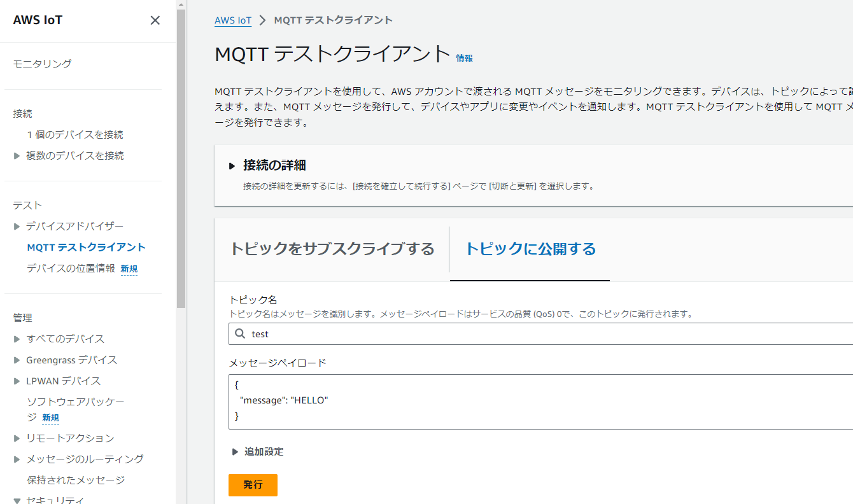Click the トピック名 label
853x504 pixels.
pyautogui.click(x=253, y=300)
